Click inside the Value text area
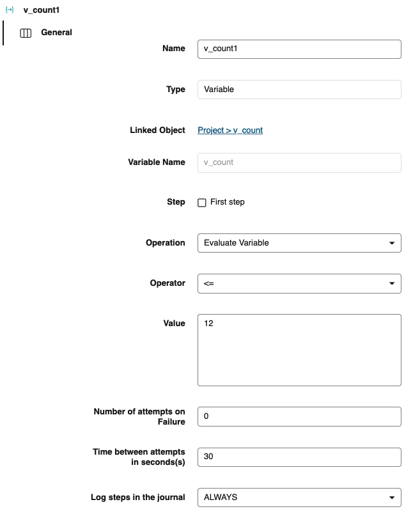The image size is (420, 525). pyautogui.click(x=299, y=350)
